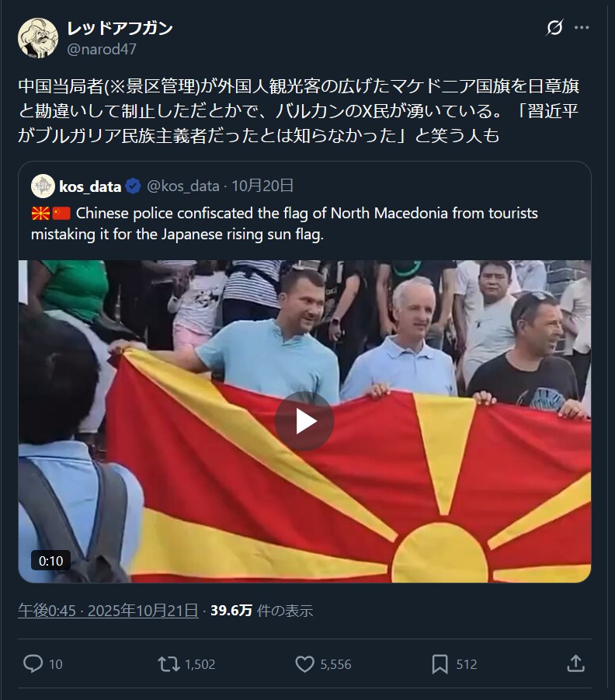Screen dimensions: 615x700
Task: Open レッドアフガン profile avatar
Action: coord(38,38)
